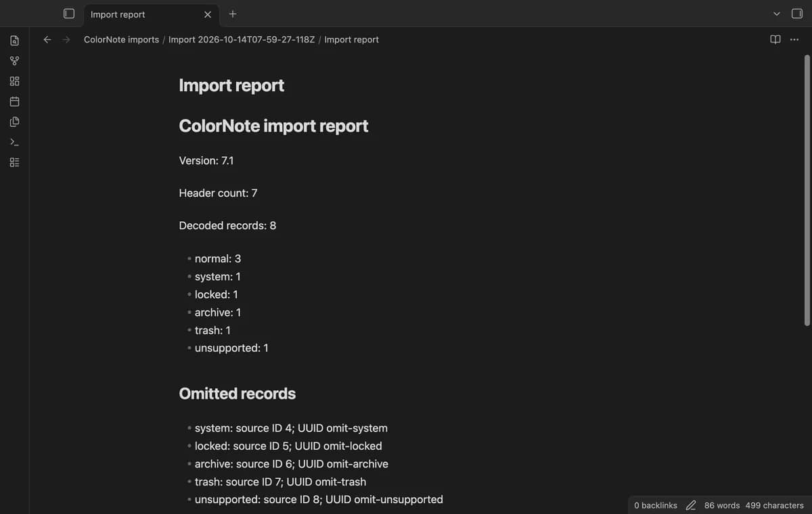Open today's daily note calendar icon
Viewport: 812px width, 514px height.
click(x=14, y=101)
